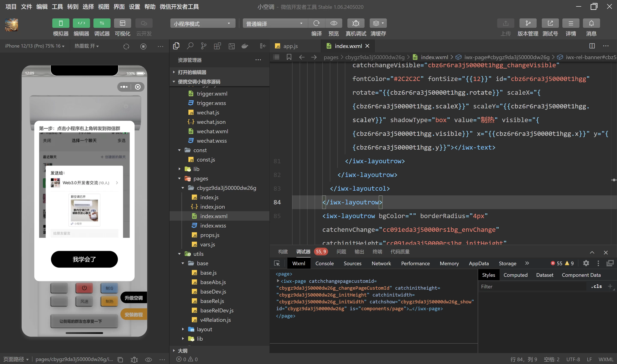617x364 pixels.
Task: Switch to the Console tab in the debugger
Action: point(324,264)
